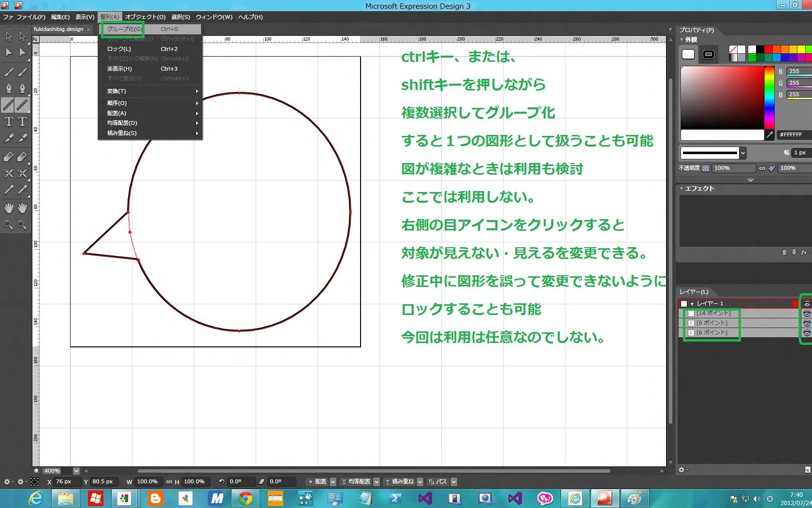Pick the red swatch in the palette
The width and height of the screenshot is (812, 508).
[x=768, y=49]
